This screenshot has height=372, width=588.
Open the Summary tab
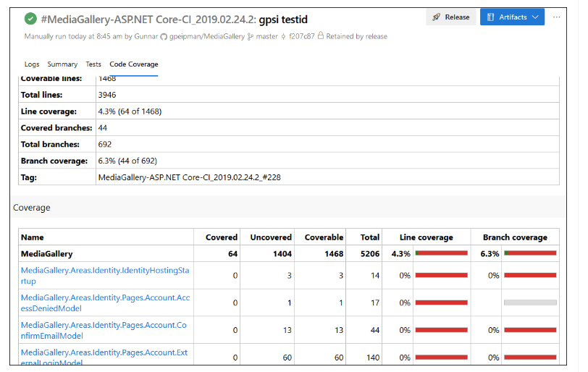62,64
